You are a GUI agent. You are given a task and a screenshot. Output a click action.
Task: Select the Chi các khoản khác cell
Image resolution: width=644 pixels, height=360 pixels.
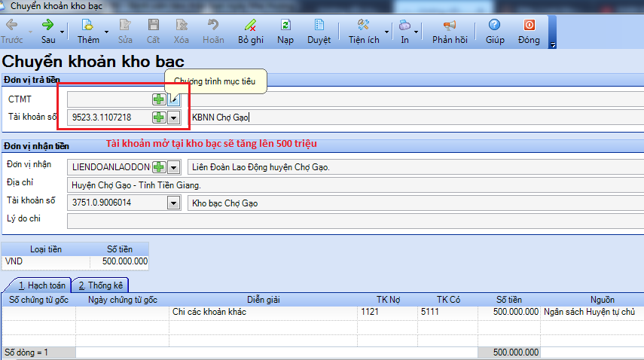264,312
